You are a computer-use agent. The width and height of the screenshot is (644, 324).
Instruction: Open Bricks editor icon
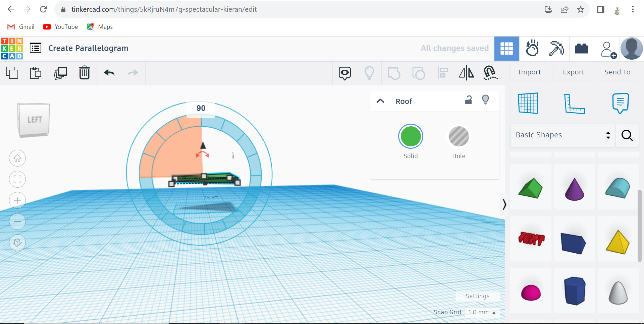coord(582,49)
